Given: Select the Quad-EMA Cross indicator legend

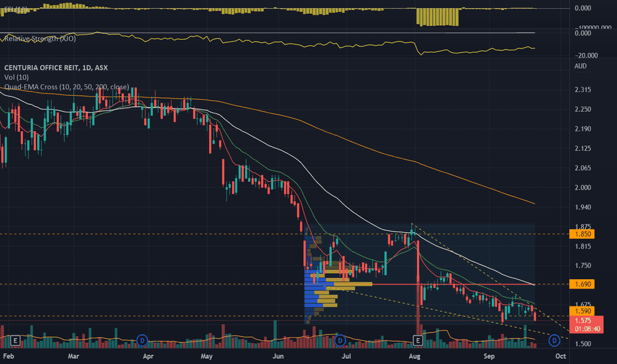Looking at the screenshot, I should [66, 87].
